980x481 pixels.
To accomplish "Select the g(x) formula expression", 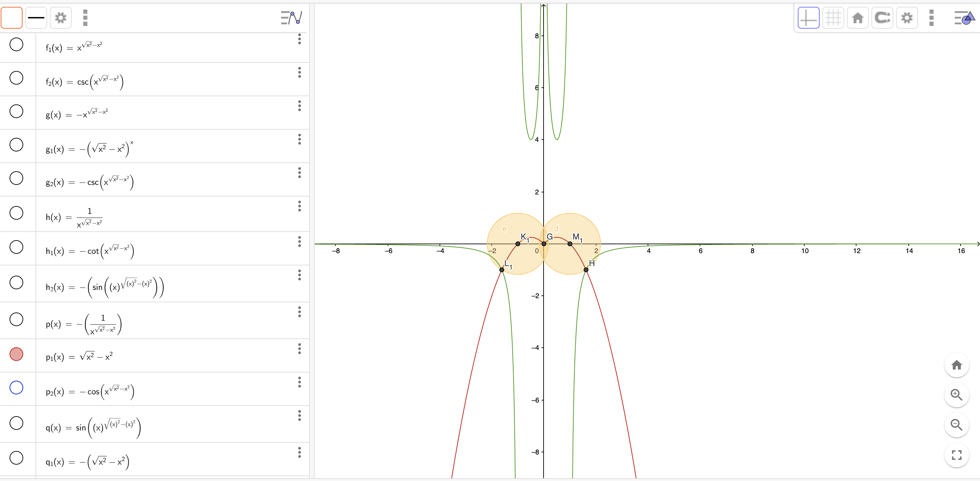I will [77, 114].
